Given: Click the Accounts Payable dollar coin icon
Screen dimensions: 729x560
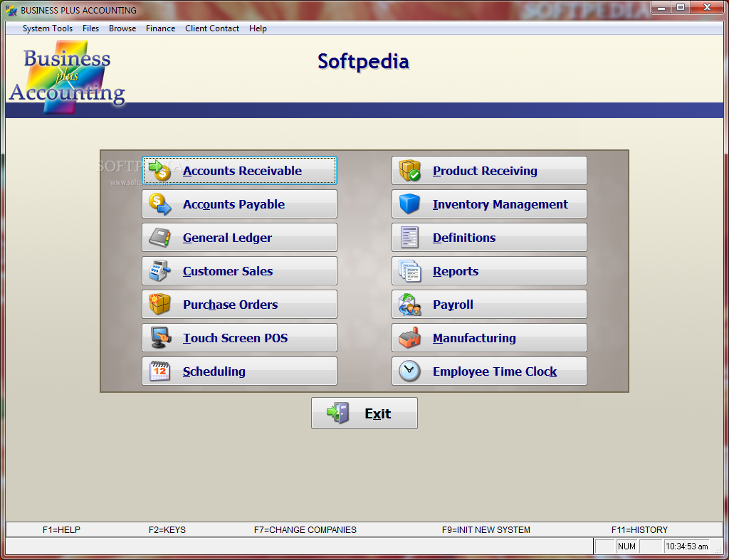Looking at the screenshot, I should pyautogui.click(x=159, y=204).
